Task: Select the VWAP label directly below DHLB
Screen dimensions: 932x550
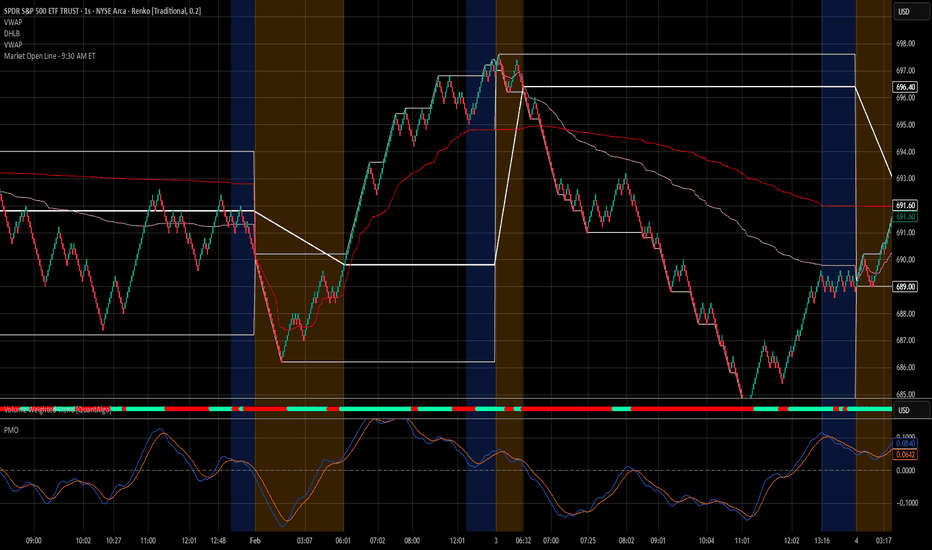Action: tap(13, 45)
